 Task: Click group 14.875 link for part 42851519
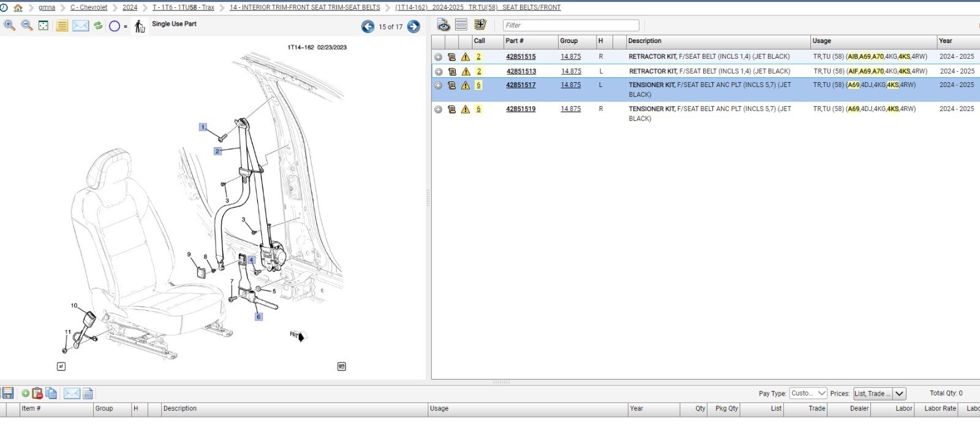[570, 109]
